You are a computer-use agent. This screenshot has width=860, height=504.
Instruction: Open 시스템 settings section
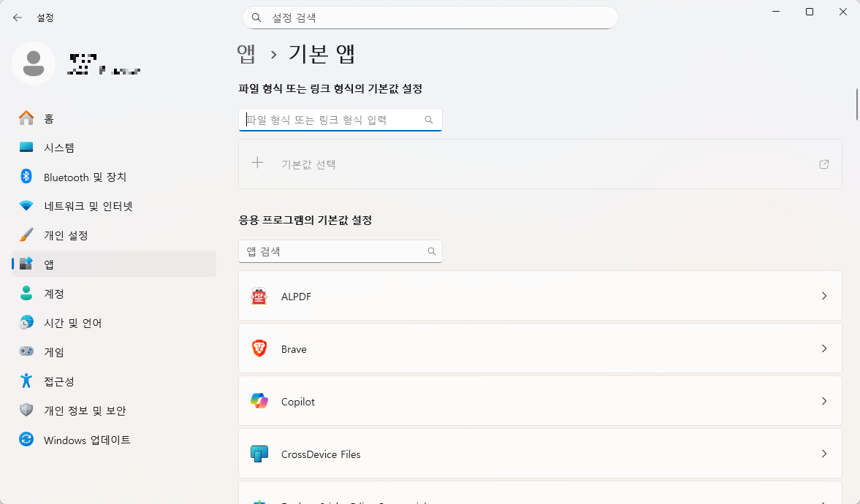(113, 148)
